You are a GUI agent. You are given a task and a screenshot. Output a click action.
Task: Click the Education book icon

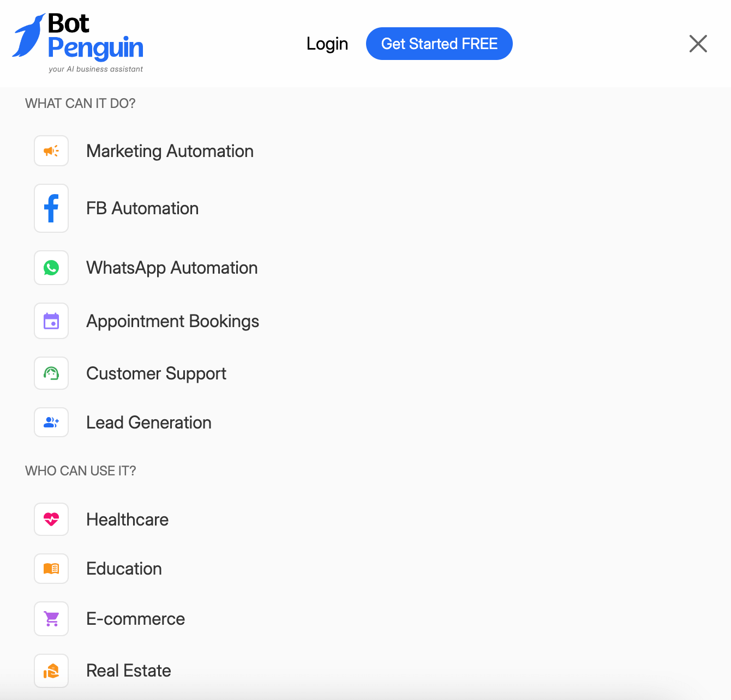[x=51, y=569]
